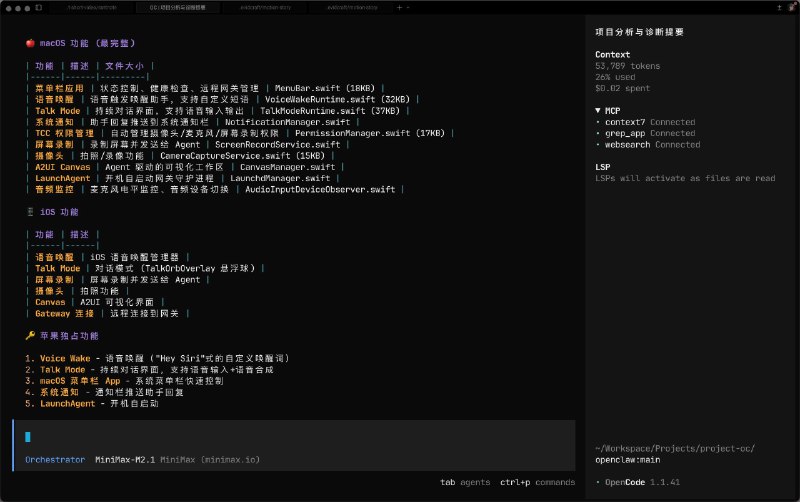Click 'CameraCaptureService.swift (15KB)' file name
800x502 pixels.
point(242,156)
